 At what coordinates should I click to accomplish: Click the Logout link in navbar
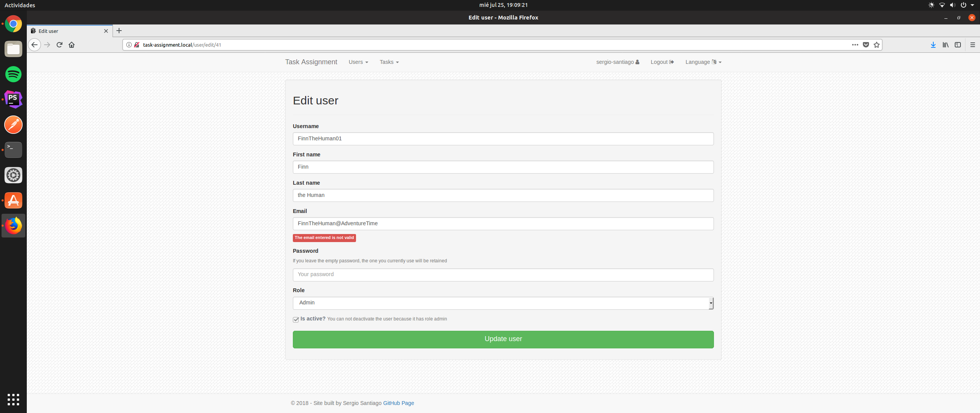point(662,62)
